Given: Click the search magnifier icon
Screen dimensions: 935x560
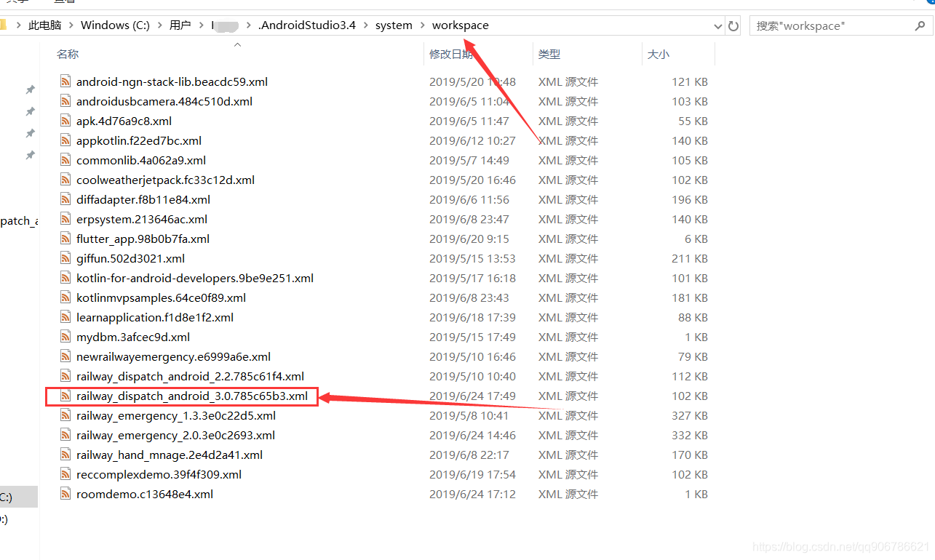Looking at the screenshot, I should (x=920, y=25).
